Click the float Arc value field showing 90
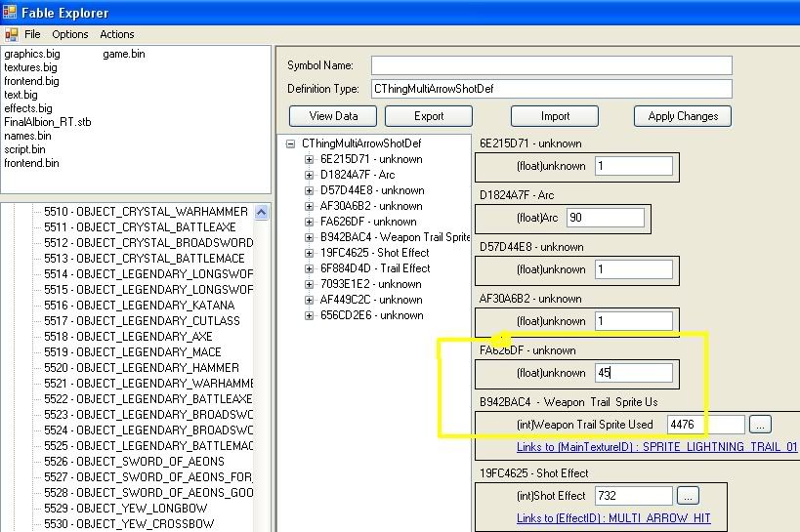Viewport: 800px width, 532px height. tap(606, 218)
